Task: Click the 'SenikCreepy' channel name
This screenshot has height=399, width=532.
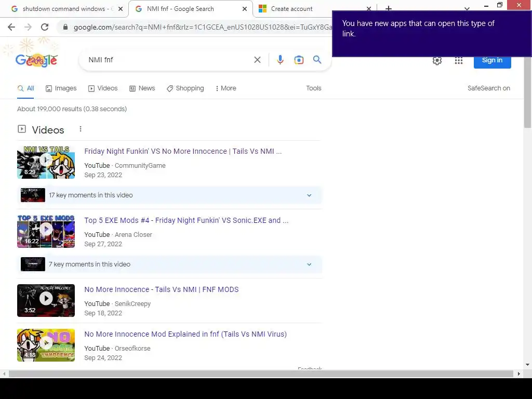Action: click(x=132, y=303)
